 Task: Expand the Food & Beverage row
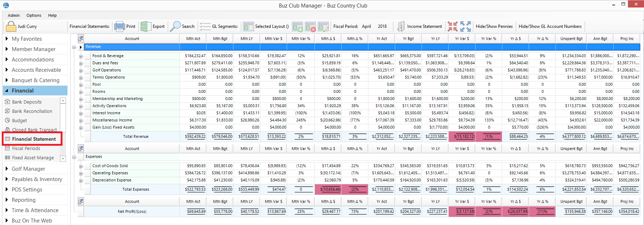pos(81,56)
